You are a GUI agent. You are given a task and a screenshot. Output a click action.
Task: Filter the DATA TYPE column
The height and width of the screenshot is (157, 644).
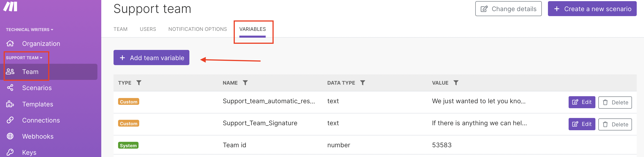pyautogui.click(x=362, y=83)
